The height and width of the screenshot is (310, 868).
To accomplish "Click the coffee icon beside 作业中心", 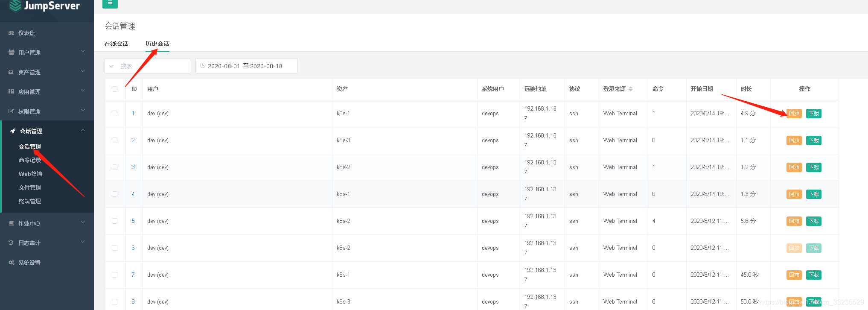I will [12, 223].
